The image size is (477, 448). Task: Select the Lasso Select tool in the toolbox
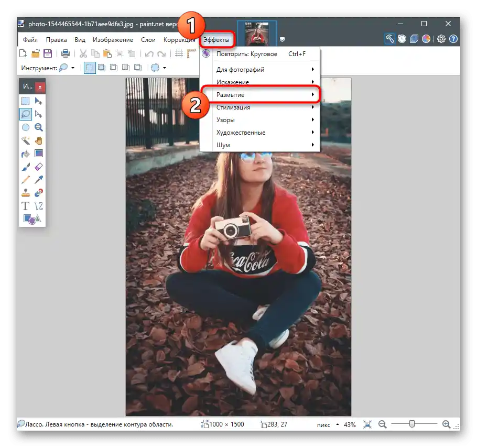(x=26, y=114)
